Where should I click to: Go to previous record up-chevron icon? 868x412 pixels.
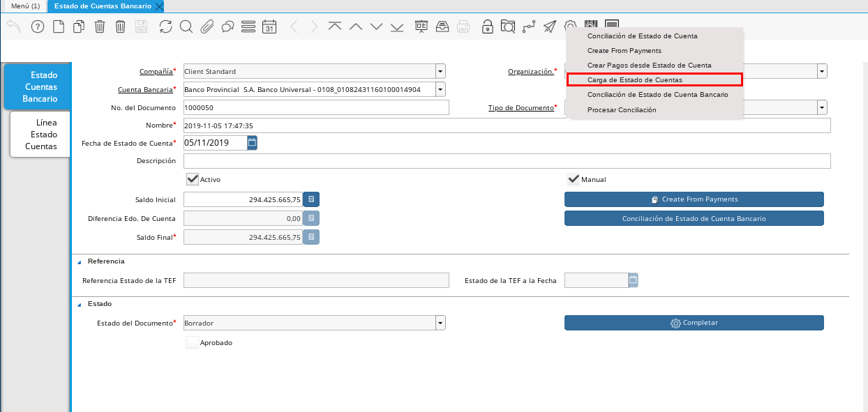(356, 26)
